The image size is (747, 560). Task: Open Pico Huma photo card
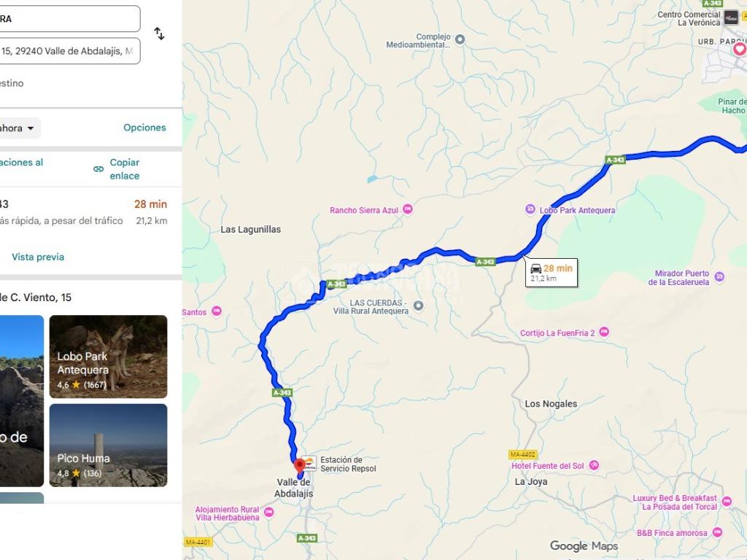point(108,446)
